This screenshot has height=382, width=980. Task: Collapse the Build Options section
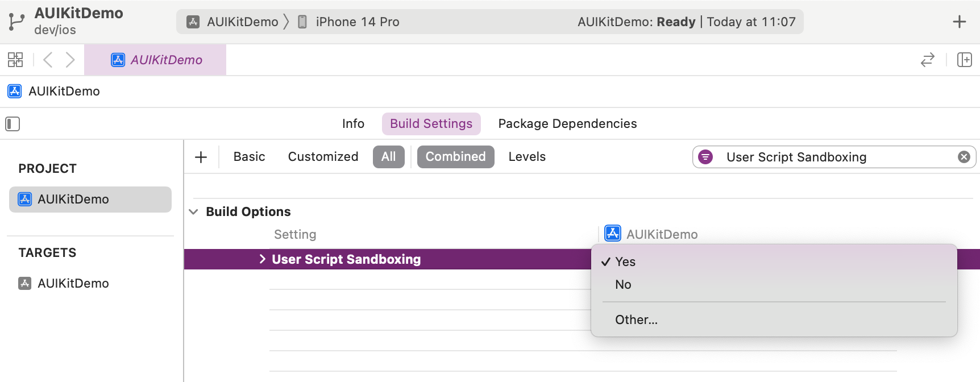193,211
